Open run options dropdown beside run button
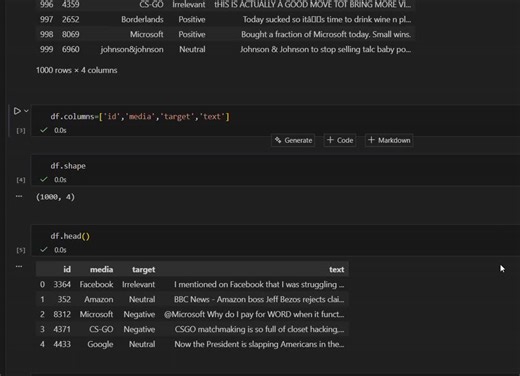This screenshot has width=520, height=376. [26, 111]
